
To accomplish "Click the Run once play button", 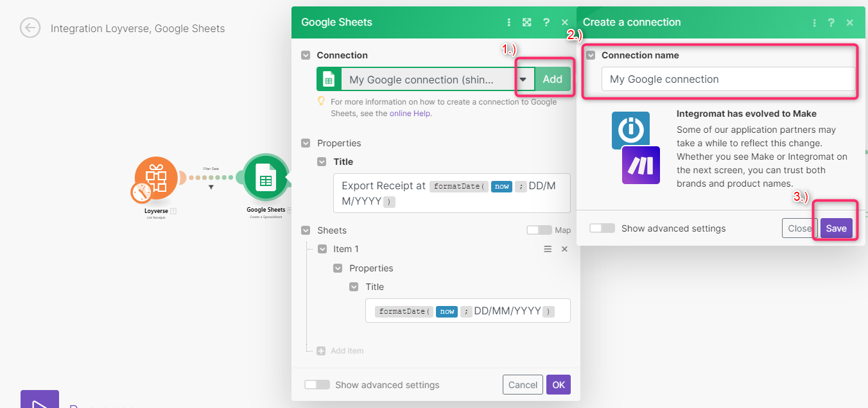I will click(x=39, y=399).
